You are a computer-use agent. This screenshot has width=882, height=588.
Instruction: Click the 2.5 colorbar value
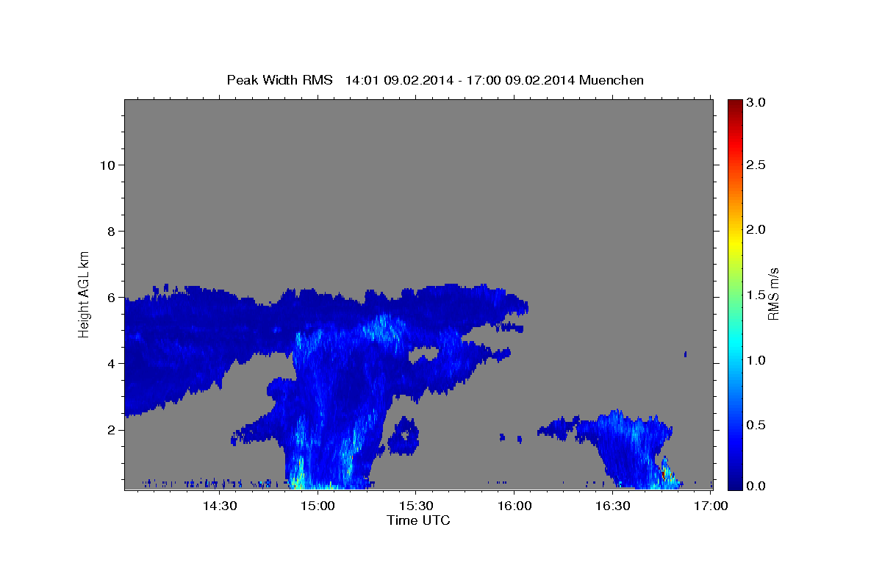(756, 165)
